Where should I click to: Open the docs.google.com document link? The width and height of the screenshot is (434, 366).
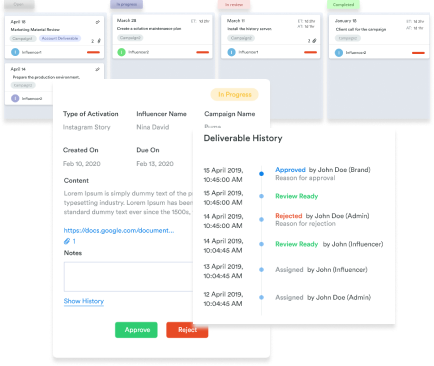(119, 230)
